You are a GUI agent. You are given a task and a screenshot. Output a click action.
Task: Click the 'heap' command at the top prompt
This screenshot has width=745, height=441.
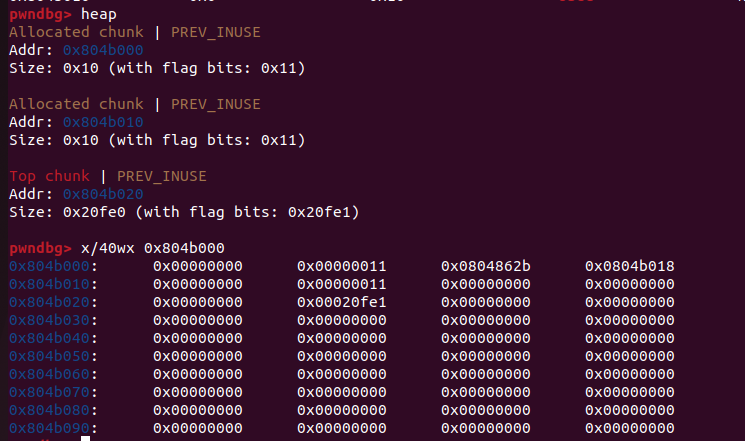(99, 15)
